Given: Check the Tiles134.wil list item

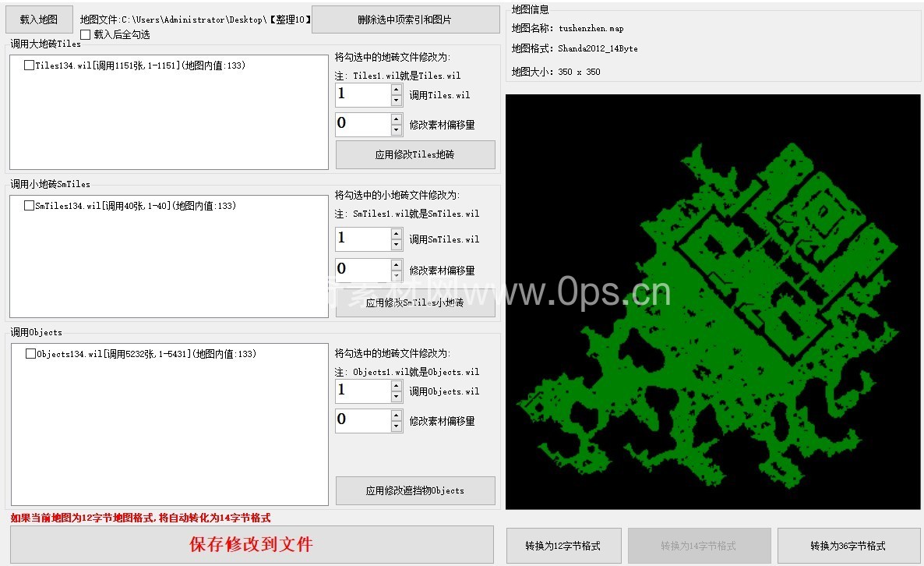Looking at the screenshot, I should tap(29, 65).
